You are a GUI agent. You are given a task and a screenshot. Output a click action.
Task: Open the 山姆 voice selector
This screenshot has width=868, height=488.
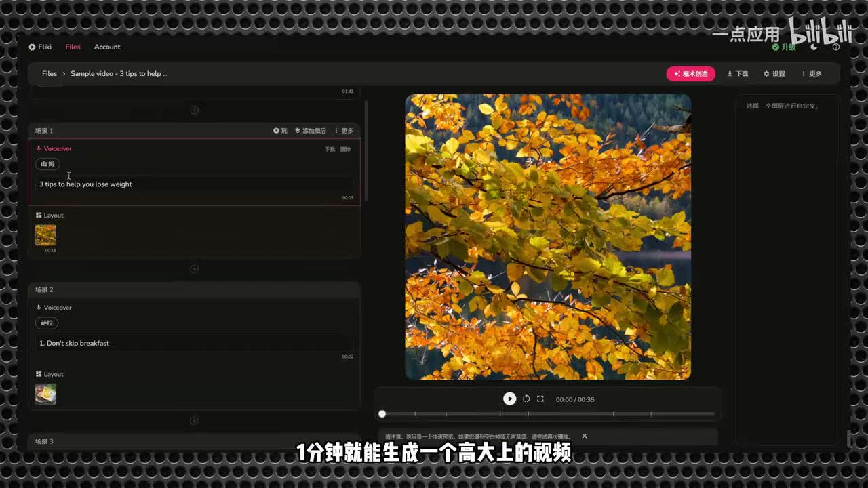pyautogui.click(x=47, y=164)
